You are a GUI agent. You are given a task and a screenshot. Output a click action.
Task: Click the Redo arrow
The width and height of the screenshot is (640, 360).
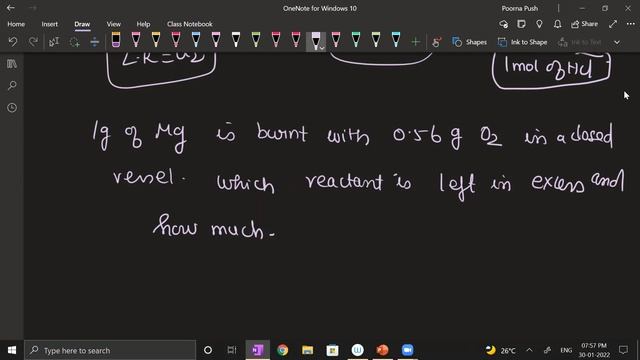click(x=33, y=42)
